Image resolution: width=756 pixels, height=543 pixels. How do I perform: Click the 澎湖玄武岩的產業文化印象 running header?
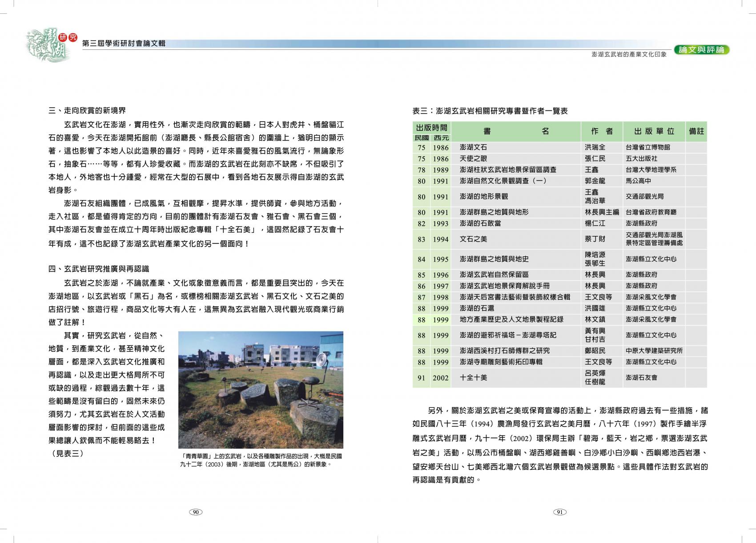(629, 54)
